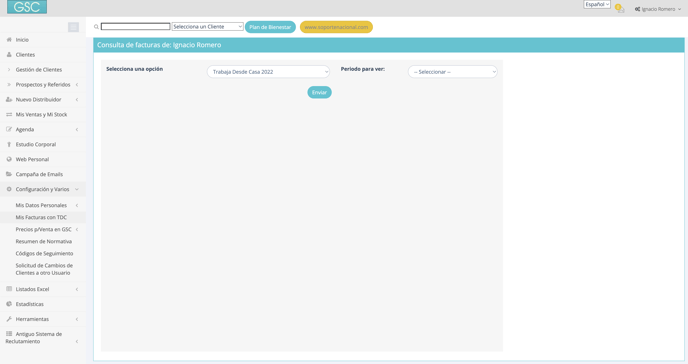Click the Plan de Bienestar button
This screenshot has width=688, height=364.
[x=270, y=27]
